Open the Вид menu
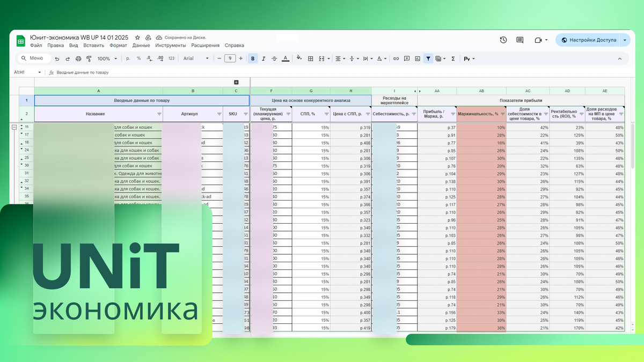644x362 pixels. pyautogui.click(x=74, y=46)
